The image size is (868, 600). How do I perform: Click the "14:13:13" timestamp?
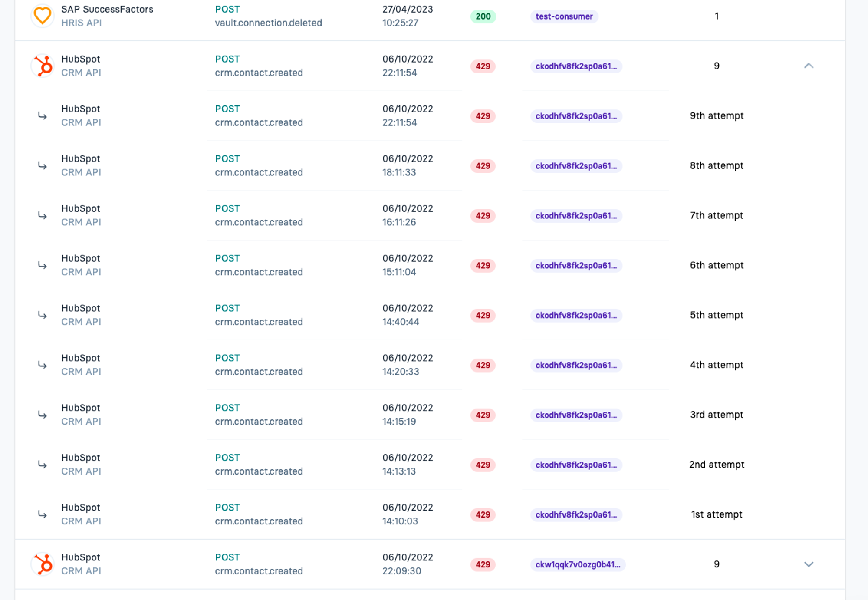399,471
